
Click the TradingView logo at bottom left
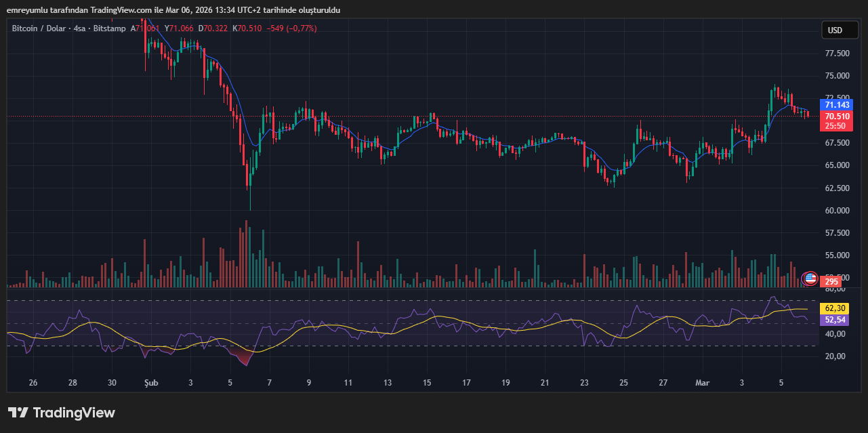click(x=61, y=413)
